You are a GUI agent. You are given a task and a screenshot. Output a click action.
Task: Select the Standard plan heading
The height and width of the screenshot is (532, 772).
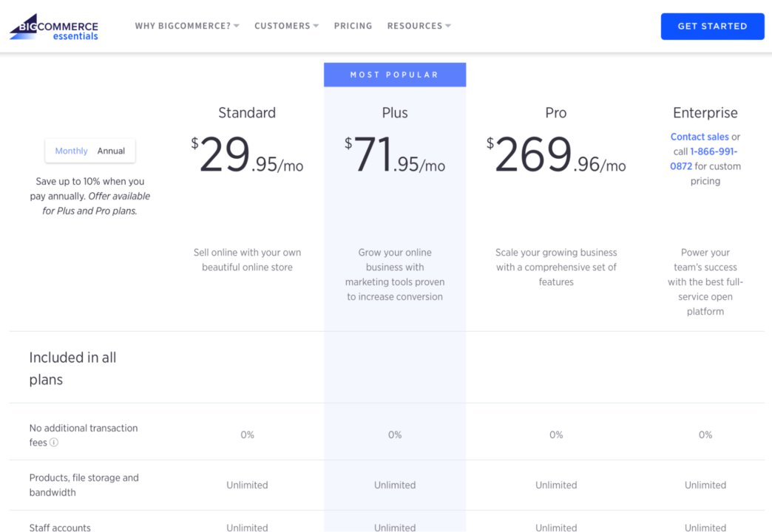coord(247,113)
